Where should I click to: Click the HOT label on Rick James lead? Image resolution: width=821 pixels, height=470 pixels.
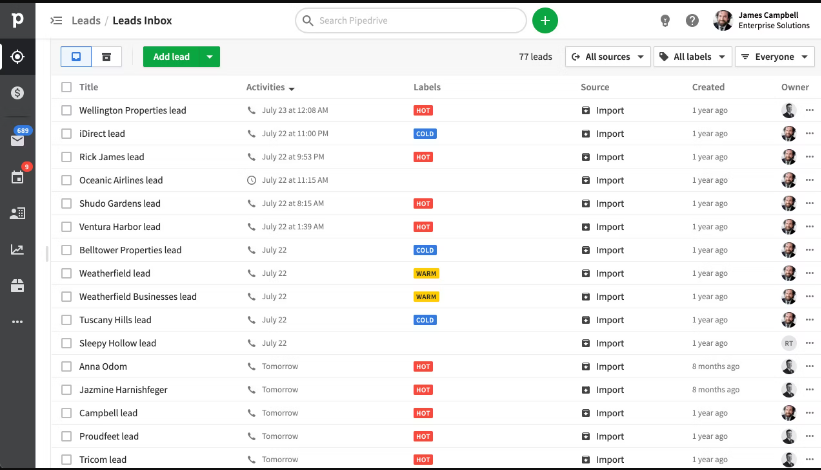pos(423,157)
